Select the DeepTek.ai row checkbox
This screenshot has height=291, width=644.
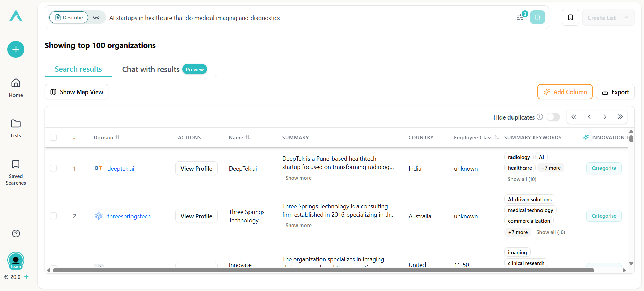pos(53,168)
